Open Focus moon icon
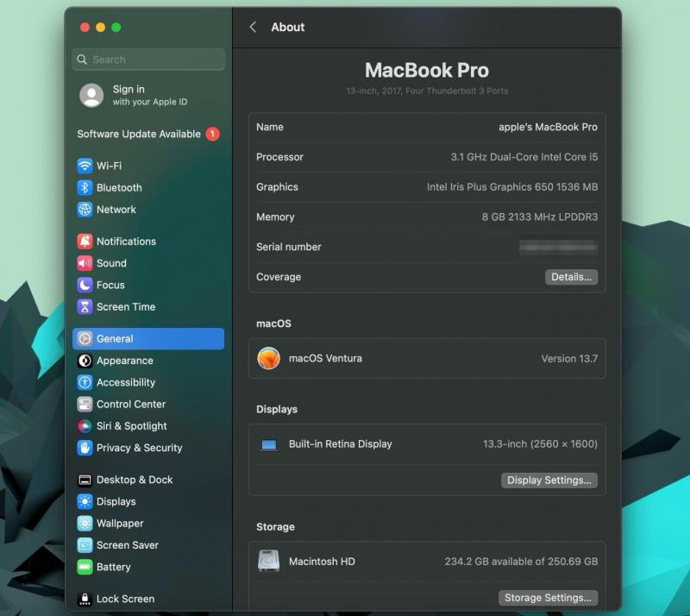Screen dimensions: 690x616 click(x=85, y=285)
